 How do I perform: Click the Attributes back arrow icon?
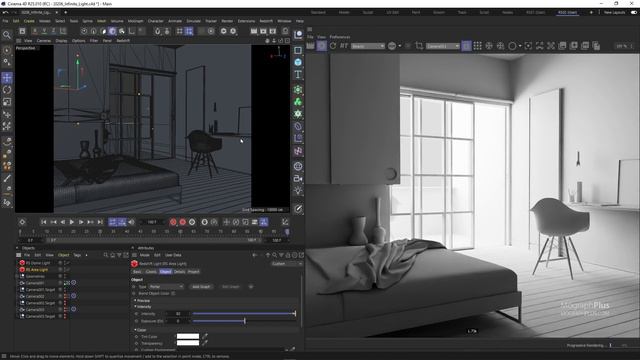[x=255, y=255]
